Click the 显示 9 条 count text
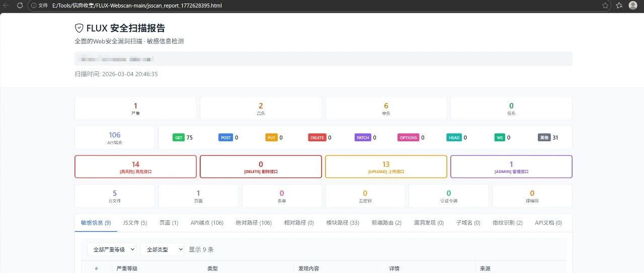Screen dimensions: 644x273 tap(201, 249)
